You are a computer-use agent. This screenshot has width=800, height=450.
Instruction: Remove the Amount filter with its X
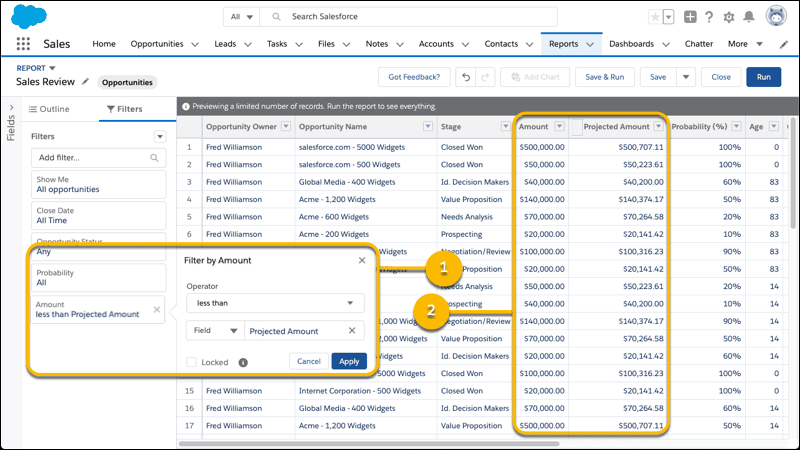[x=157, y=310]
